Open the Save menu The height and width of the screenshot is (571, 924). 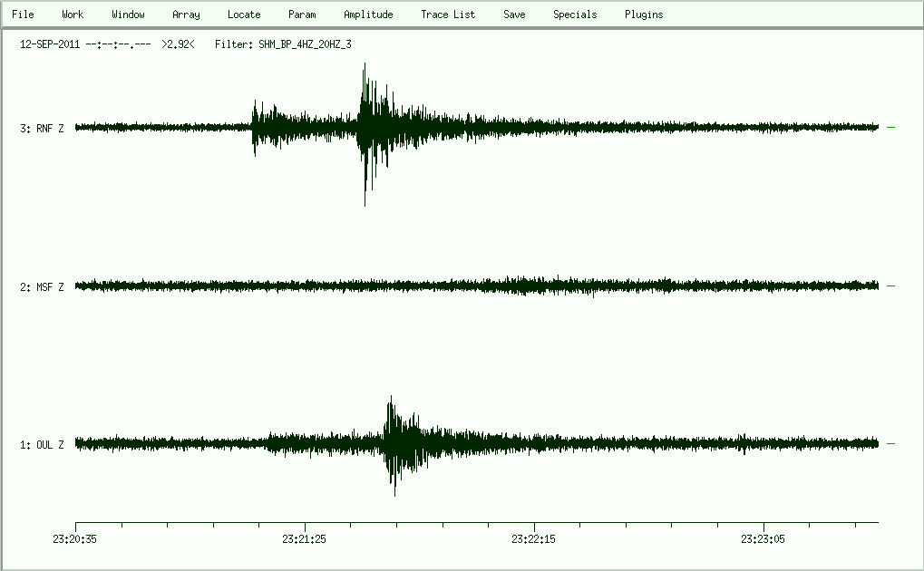pyautogui.click(x=514, y=15)
